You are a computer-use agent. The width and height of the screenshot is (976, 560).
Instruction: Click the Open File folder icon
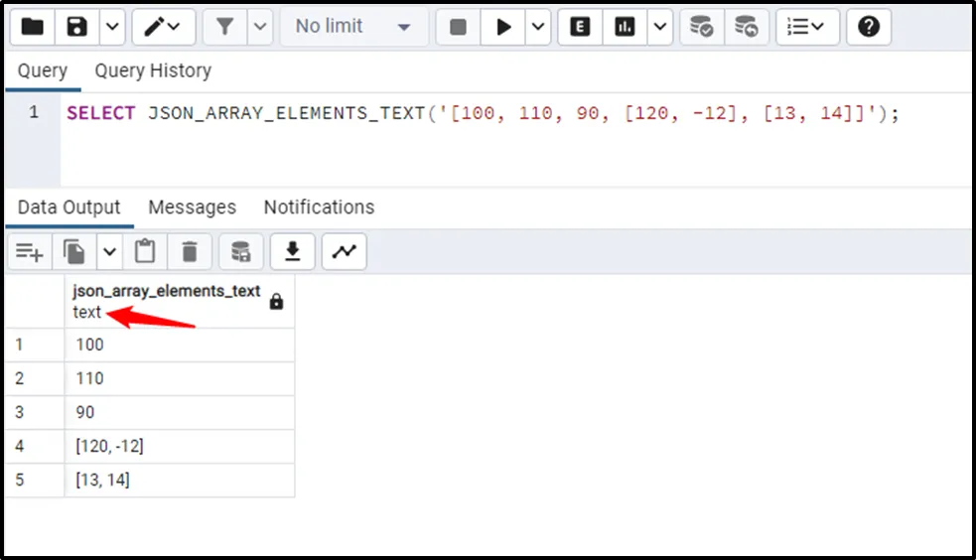(33, 27)
